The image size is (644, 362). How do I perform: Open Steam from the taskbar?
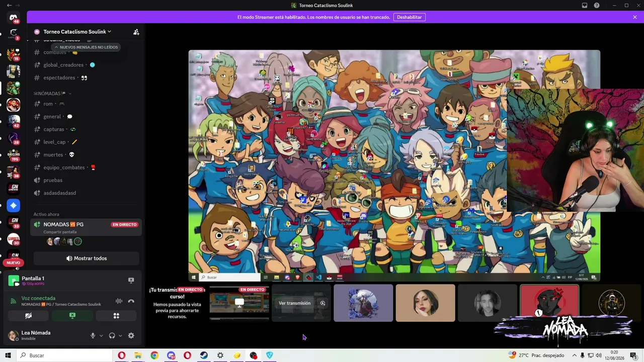tap(204, 355)
